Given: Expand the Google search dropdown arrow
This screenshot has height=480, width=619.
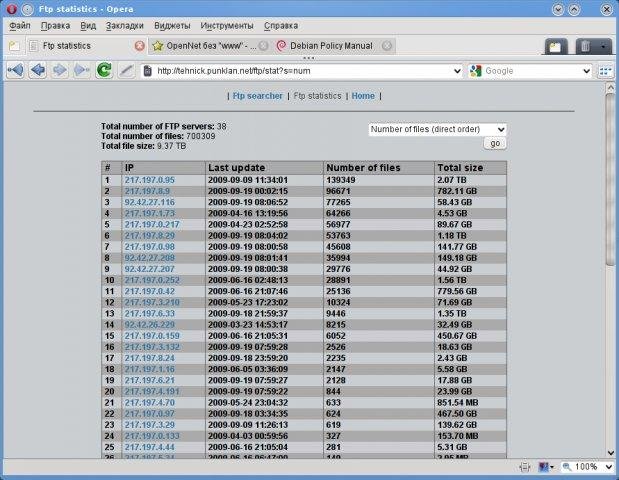Looking at the screenshot, I should [586, 71].
